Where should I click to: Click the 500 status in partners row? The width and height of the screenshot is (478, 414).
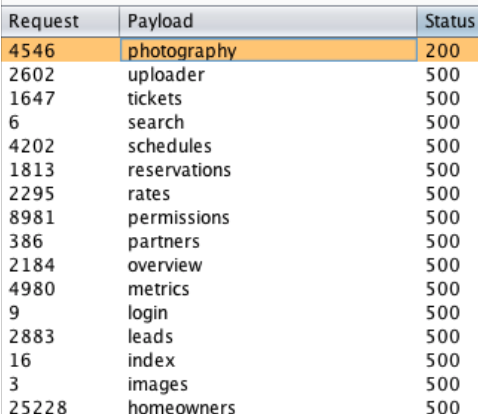[x=443, y=242]
